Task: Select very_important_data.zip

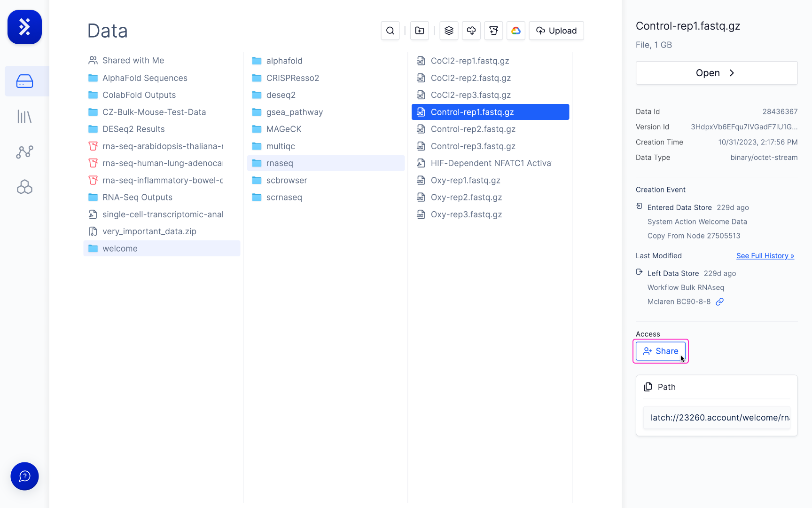Action: click(162, 231)
